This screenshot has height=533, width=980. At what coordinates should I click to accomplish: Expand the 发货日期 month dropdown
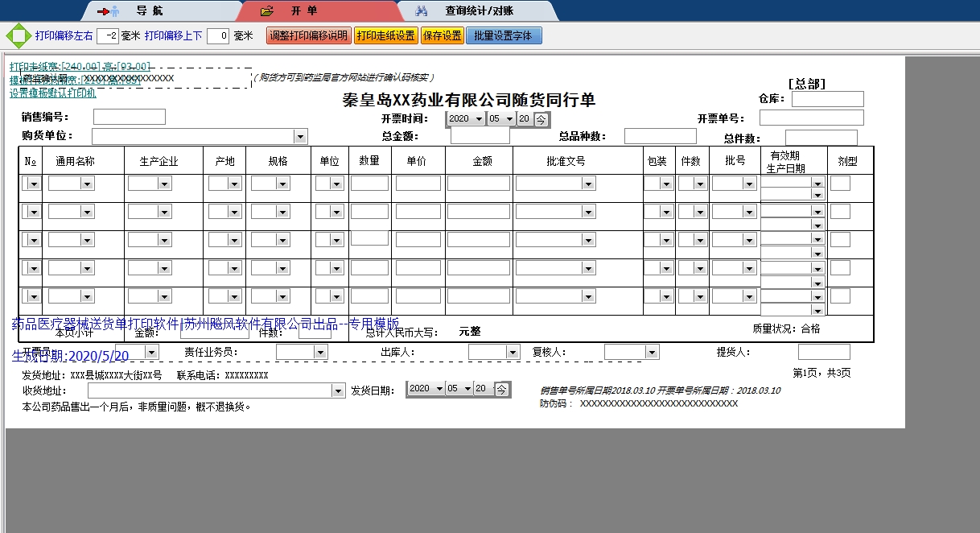pyautogui.click(x=465, y=389)
